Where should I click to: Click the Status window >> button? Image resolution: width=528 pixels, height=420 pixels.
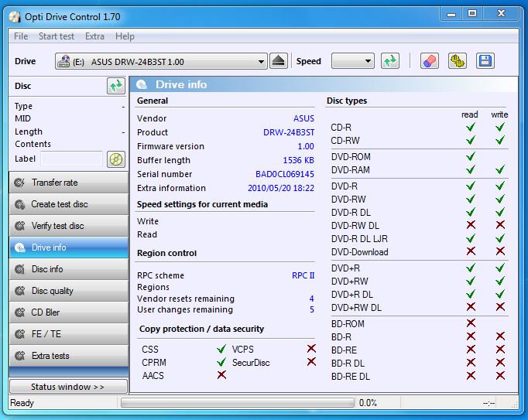[x=69, y=386]
